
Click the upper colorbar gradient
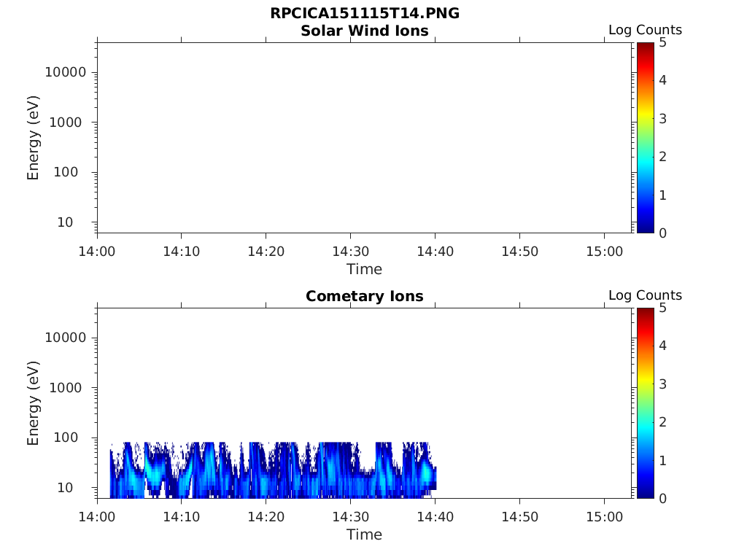click(x=645, y=138)
